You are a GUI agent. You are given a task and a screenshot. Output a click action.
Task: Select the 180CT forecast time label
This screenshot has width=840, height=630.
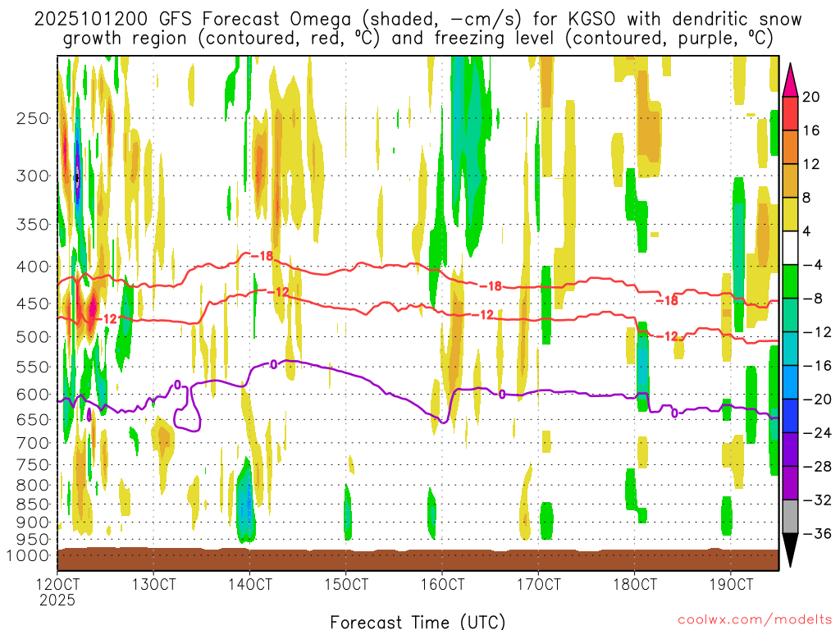pos(634,585)
